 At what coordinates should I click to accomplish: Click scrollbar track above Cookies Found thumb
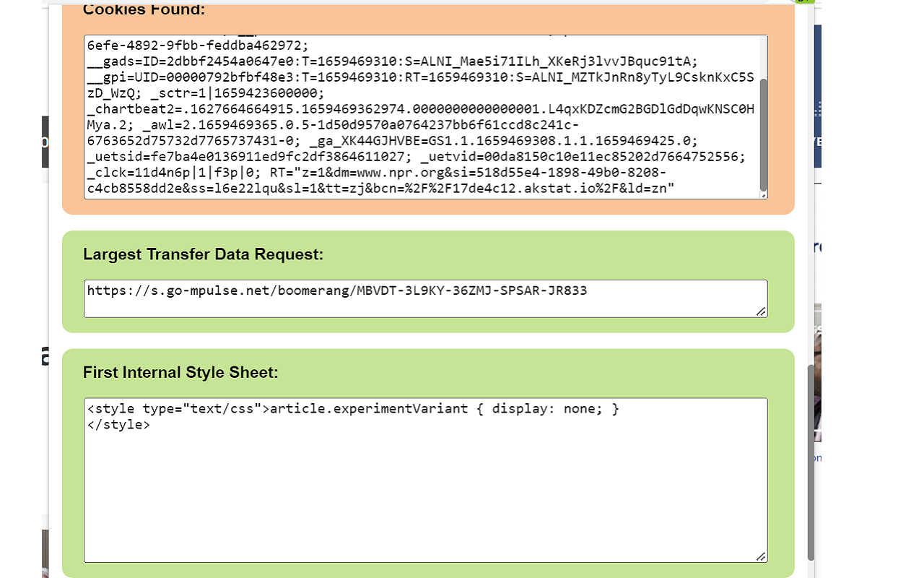(763, 56)
